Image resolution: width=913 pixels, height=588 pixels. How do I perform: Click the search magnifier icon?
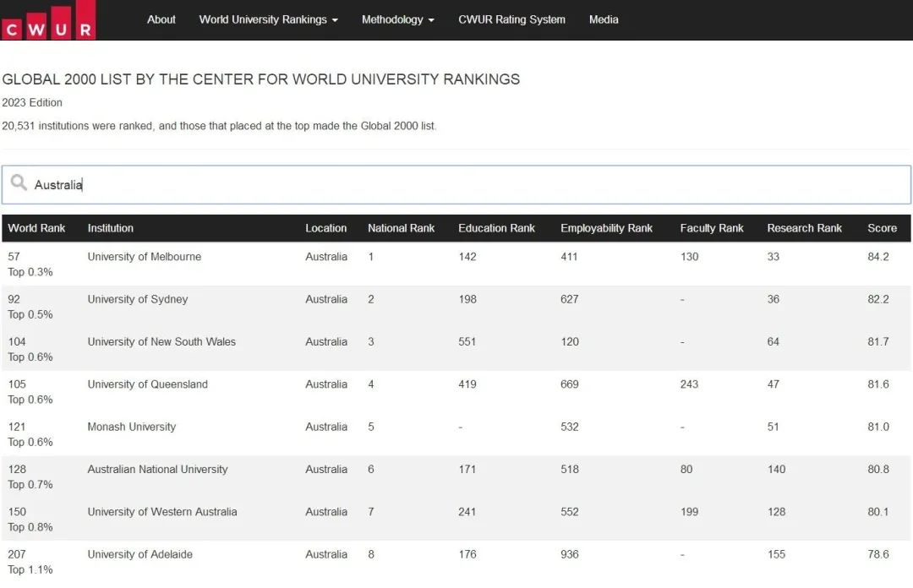(x=19, y=183)
